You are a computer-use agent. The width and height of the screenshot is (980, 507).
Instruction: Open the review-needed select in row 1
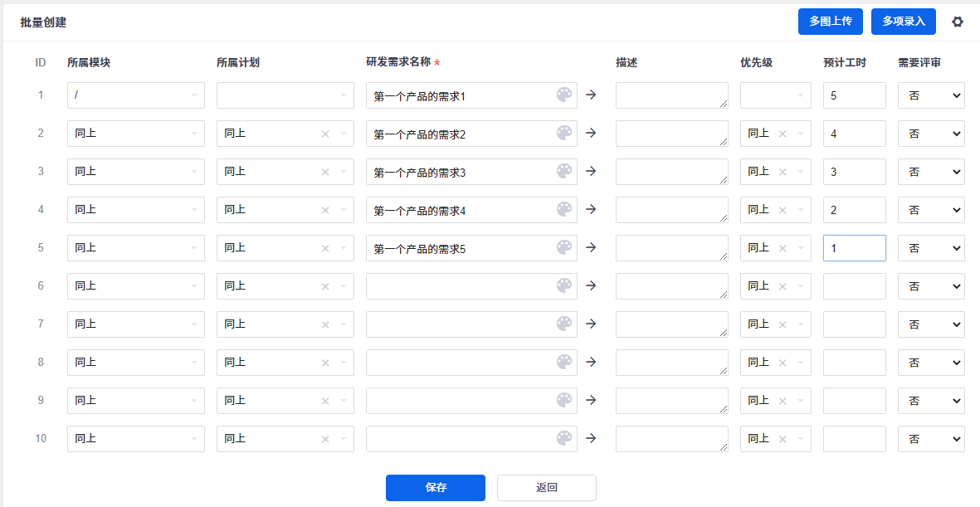[931, 95]
